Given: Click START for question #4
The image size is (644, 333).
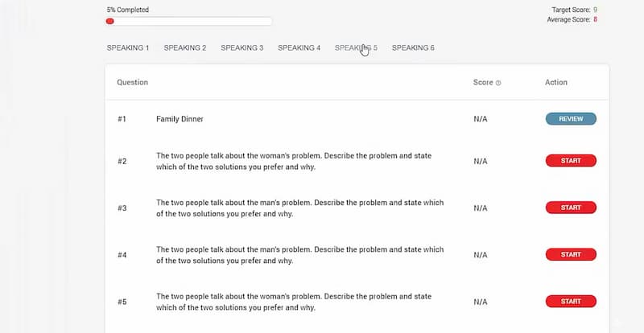Looking at the screenshot, I should pyautogui.click(x=571, y=254).
